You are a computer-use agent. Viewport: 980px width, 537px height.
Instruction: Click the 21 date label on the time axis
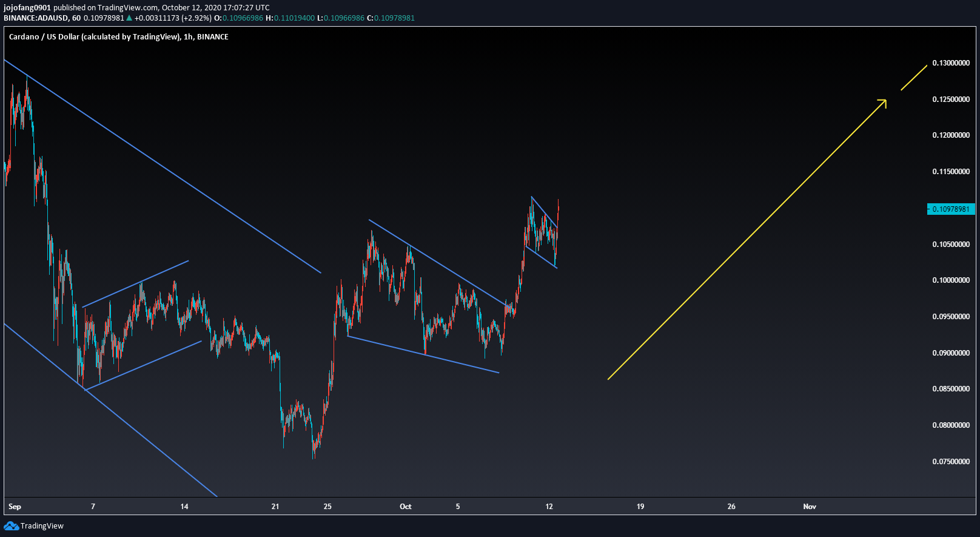(x=275, y=507)
